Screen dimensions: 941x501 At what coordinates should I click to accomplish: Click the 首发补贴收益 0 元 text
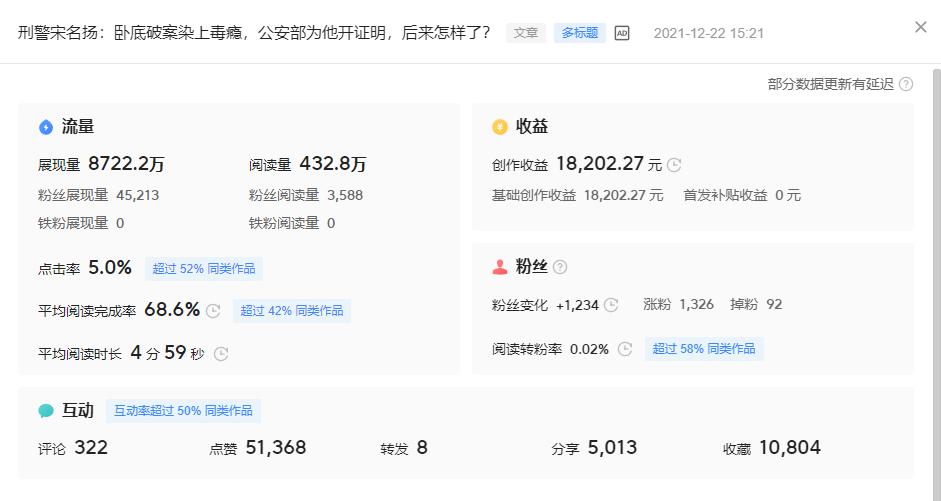(742, 195)
